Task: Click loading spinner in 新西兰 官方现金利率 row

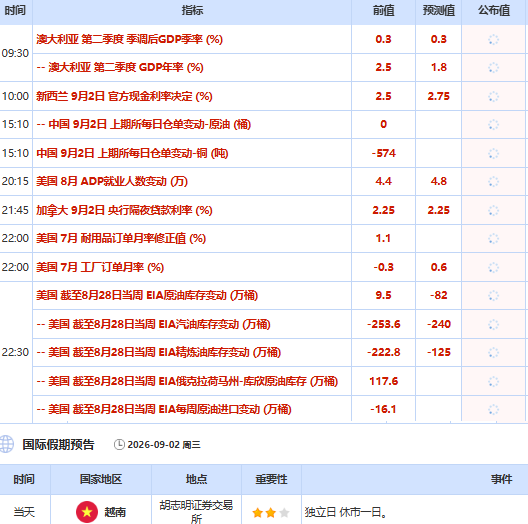Action: tap(493, 96)
